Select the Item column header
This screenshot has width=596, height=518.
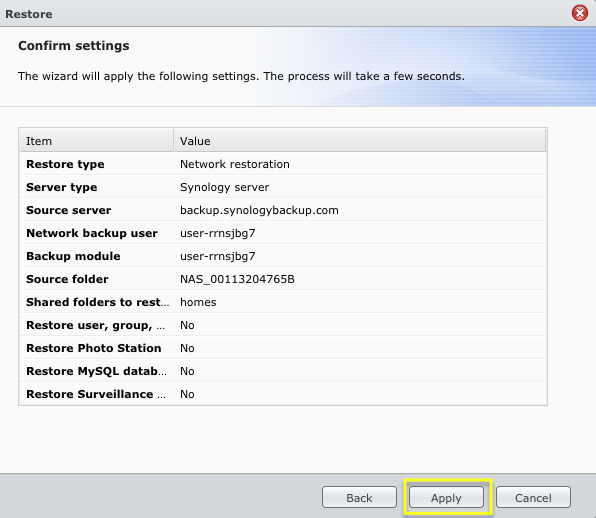point(97,141)
